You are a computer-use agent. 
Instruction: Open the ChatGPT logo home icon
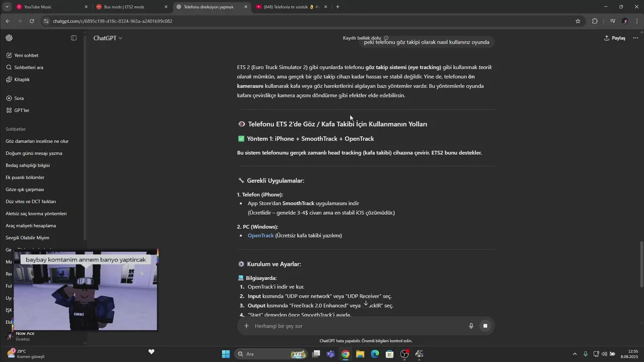pos(9,38)
